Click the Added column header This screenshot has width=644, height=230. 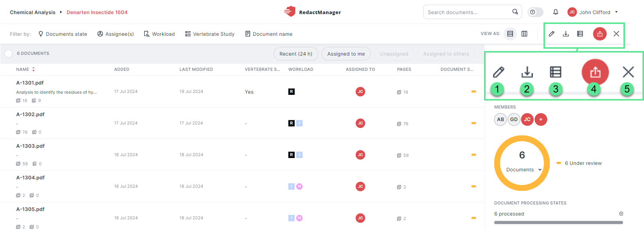coord(122,69)
